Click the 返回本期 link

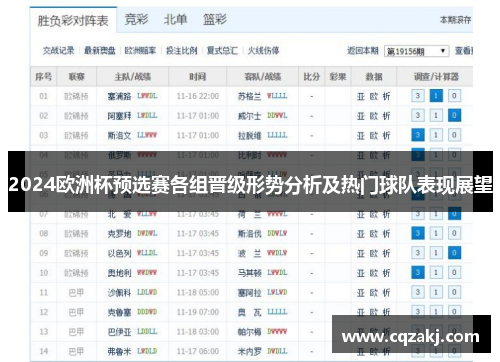363,51
